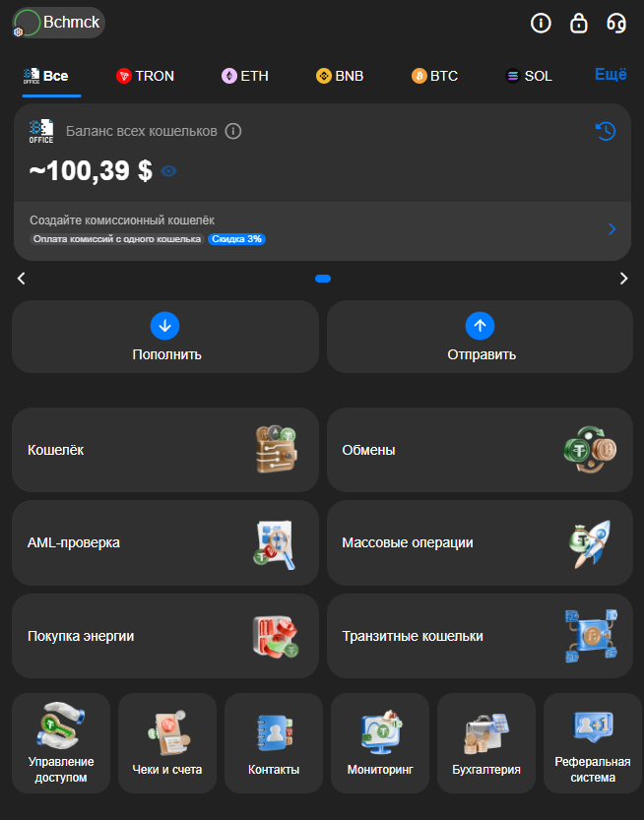Open Транзитные кошельки card
Viewport: 644px width, 820px height.
tap(480, 636)
